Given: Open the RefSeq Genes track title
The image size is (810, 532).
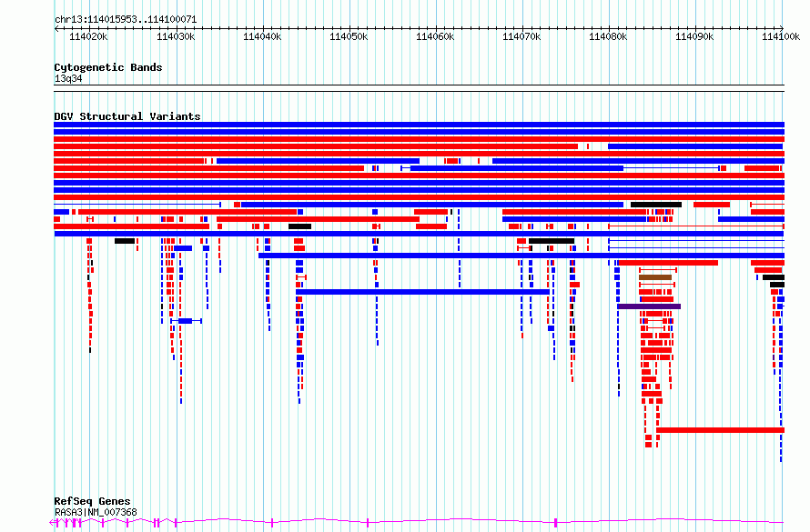Looking at the screenshot, I should tap(92, 501).
